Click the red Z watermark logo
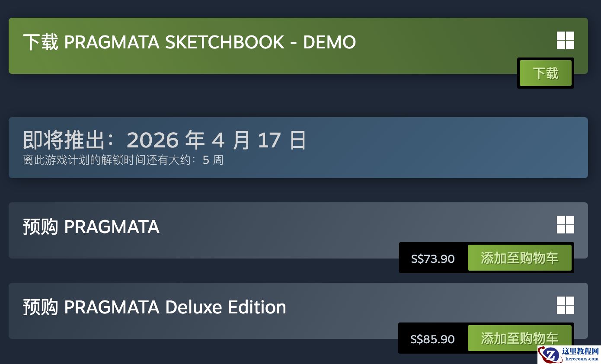Viewport: 601px width, 364px height. (550, 355)
